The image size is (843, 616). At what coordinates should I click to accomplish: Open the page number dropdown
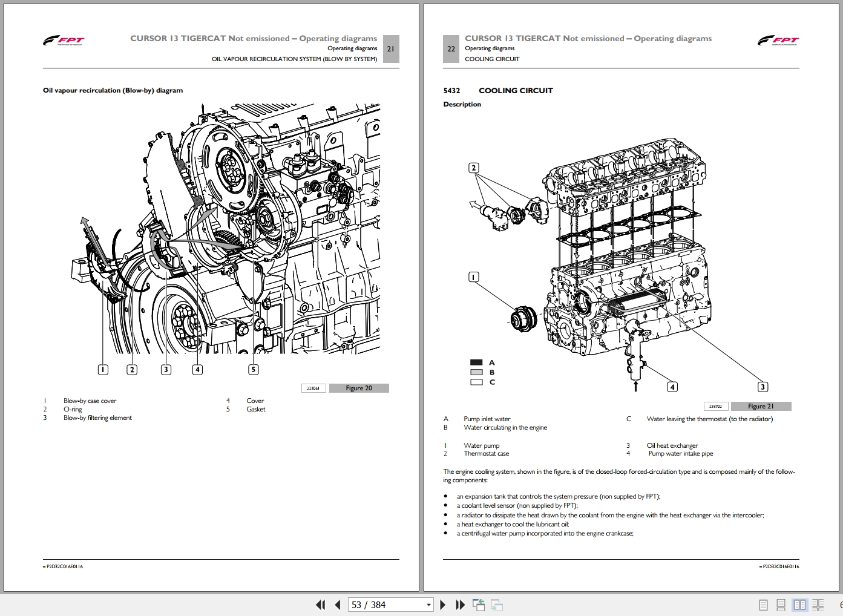pos(427,605)
